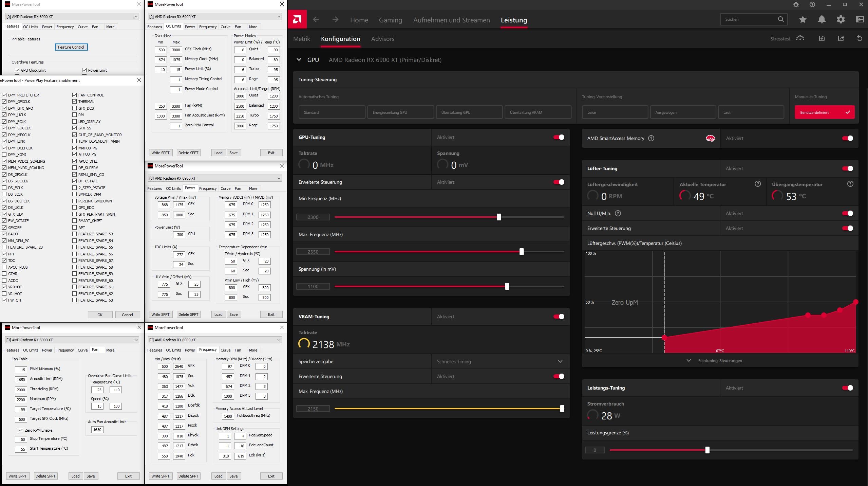The width and height of the screenshot is (868, 486).
Task: Open Aufnehmen und Streamen tab
Action: 451,20
